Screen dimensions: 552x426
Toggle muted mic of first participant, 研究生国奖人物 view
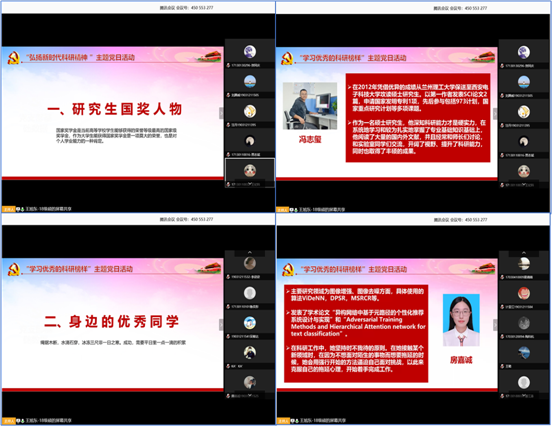pyautogui.click(x=228, y=65)
